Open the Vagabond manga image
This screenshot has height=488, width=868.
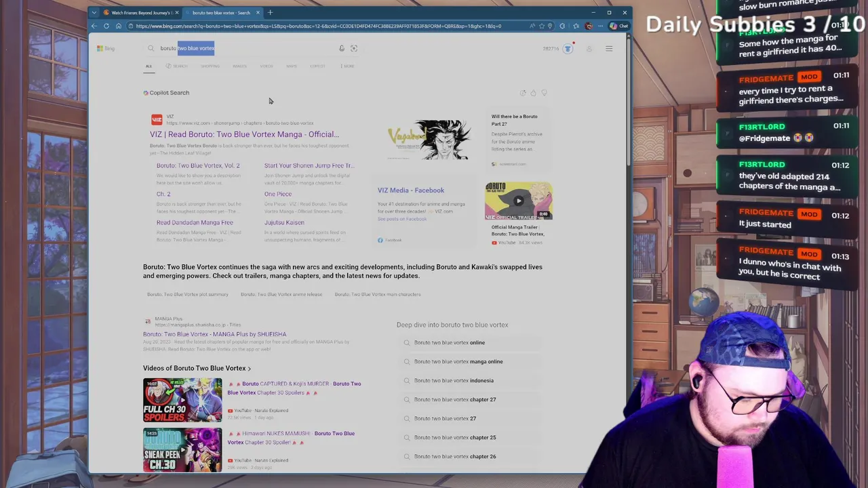429,140
